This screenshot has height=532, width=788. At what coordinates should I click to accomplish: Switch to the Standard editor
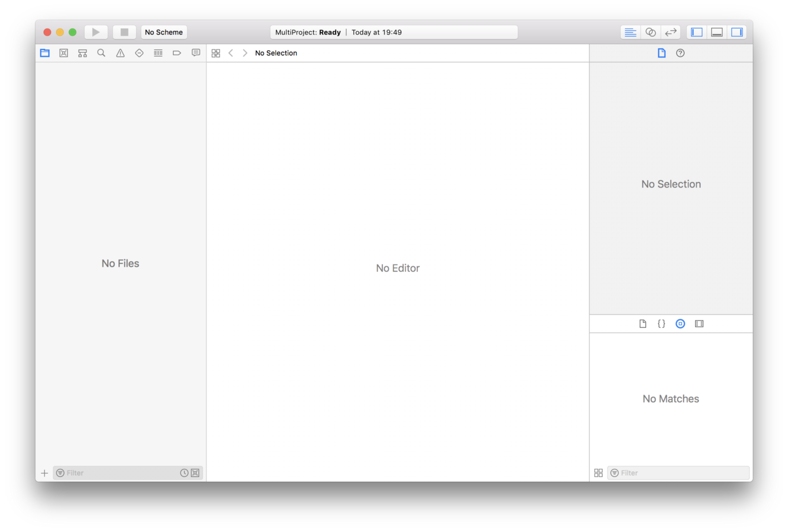click(x=630, y=32)
